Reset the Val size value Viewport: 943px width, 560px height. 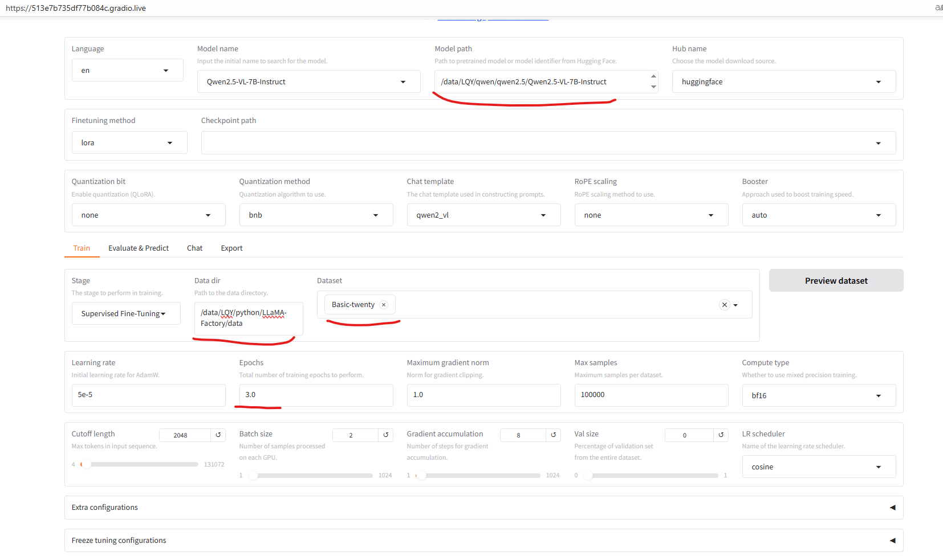721,435
